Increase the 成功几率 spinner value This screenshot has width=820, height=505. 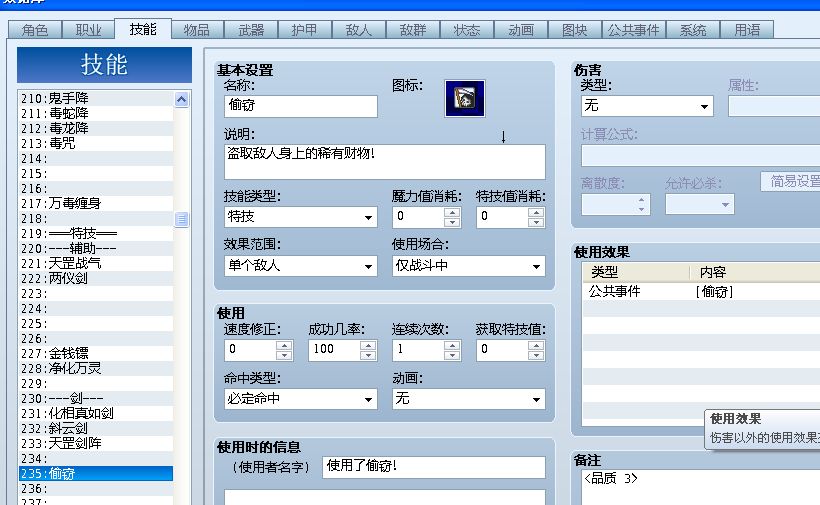tap(368, 346)
